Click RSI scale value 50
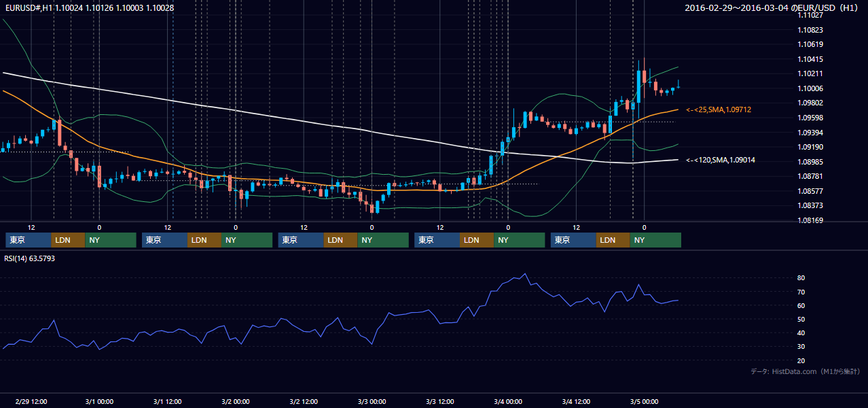The image size is (868, 408). pyautogui.click(x=801, y=319)
